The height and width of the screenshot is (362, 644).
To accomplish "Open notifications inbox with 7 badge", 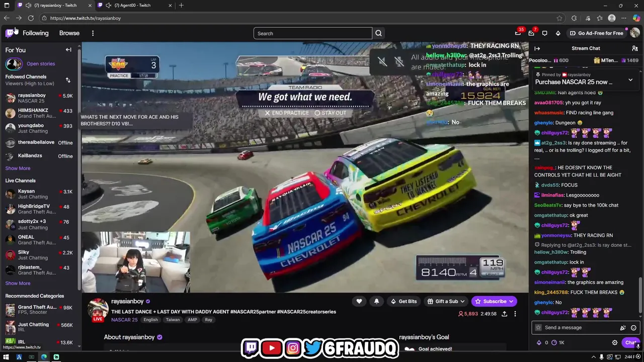I will point(531,33).
